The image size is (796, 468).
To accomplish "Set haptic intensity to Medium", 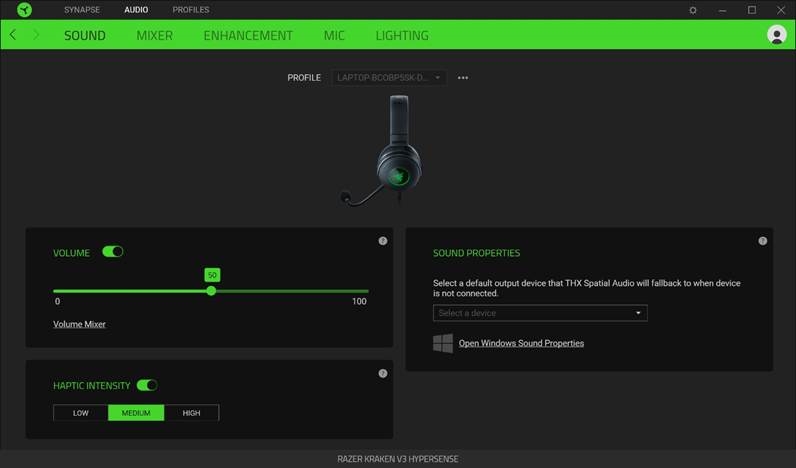I will click(136, 413).
